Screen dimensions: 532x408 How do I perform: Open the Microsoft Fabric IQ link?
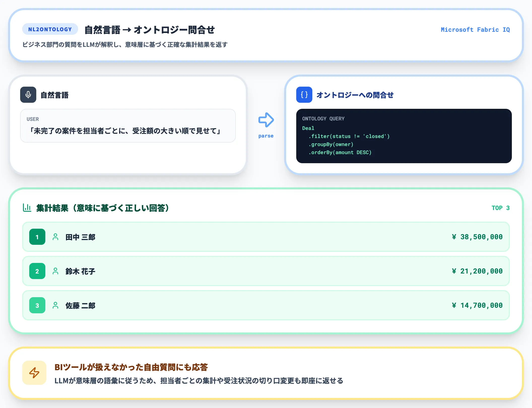(475, 29)
